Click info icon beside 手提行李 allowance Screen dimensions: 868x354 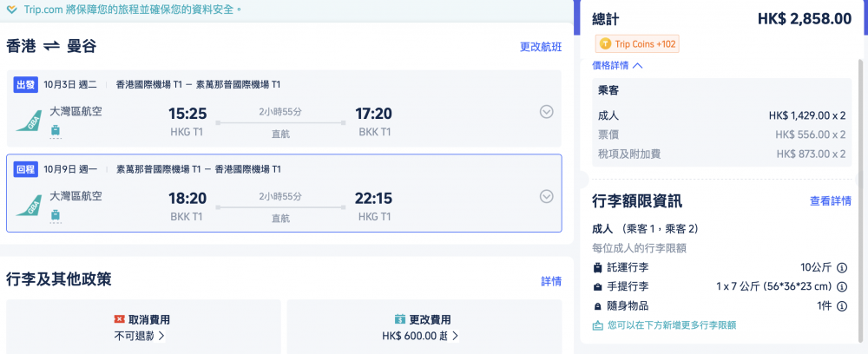tap(842, 287)
